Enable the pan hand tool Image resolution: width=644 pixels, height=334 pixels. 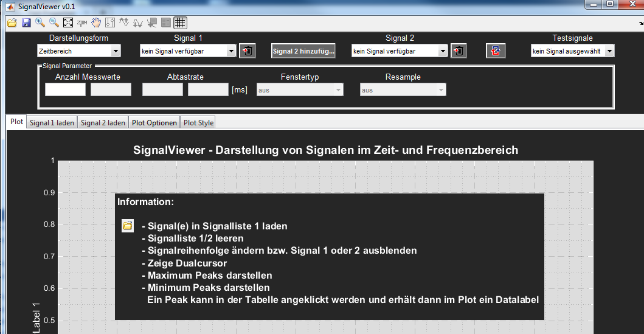pyautogui.click(x=96, y=23)
